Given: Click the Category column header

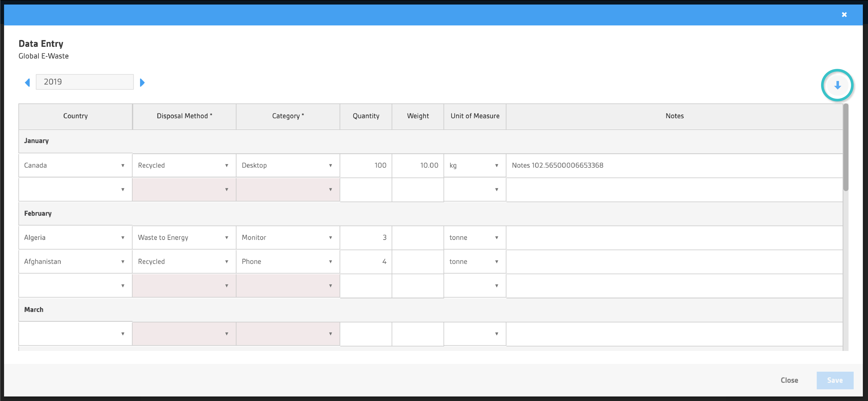Looking at the screenshot, I should coord(288,116).
